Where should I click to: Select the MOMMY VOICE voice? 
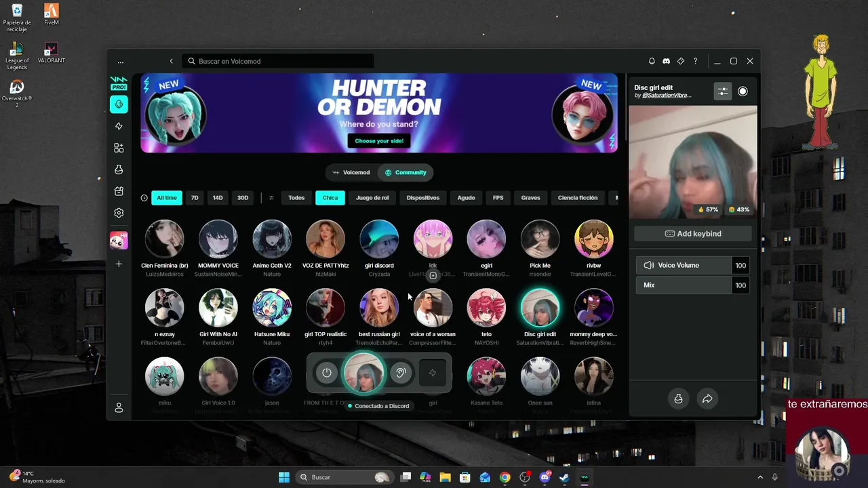pyautogui.click(x=218, y=239)
